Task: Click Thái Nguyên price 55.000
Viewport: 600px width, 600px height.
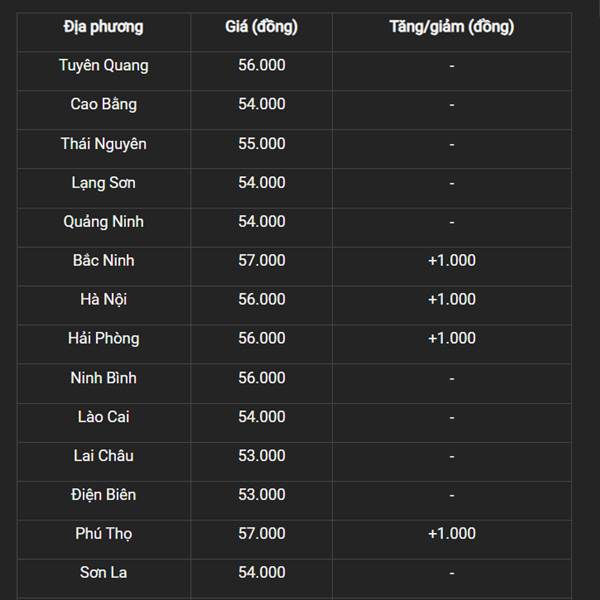Action: 262,144
